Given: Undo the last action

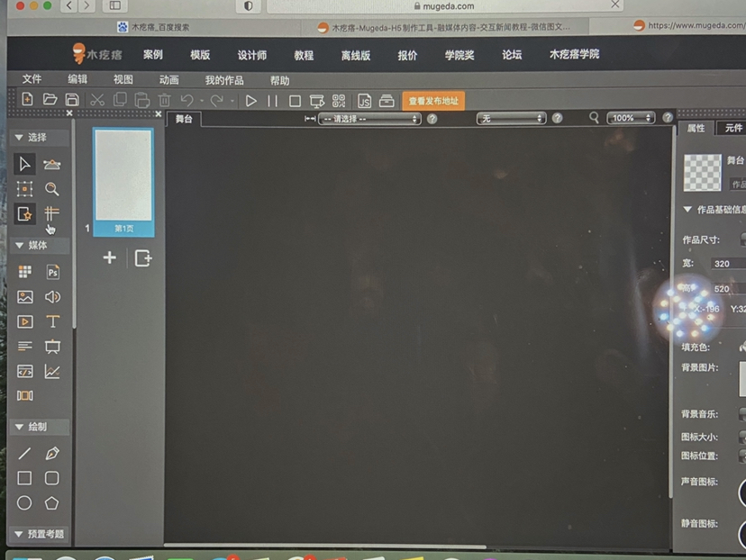Looking at the screenshot, I should (x=187, y=100).
